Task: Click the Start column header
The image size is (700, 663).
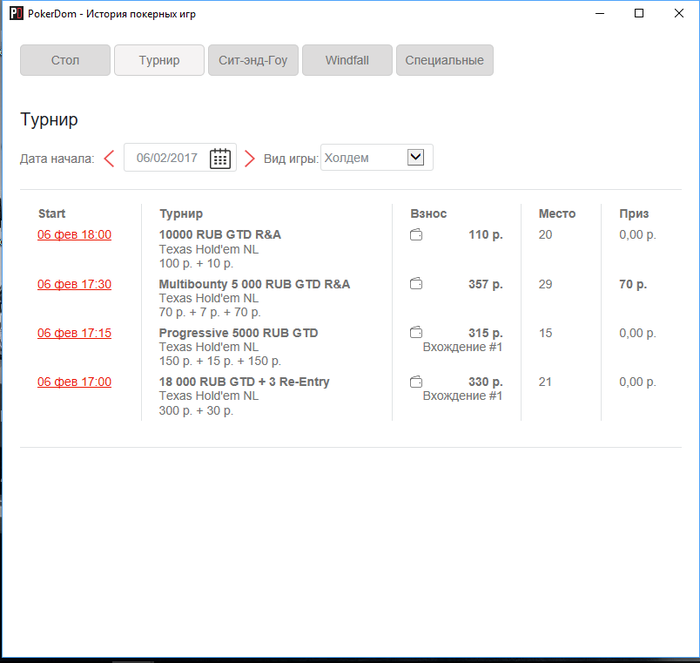Action: (x=52, y=213)
